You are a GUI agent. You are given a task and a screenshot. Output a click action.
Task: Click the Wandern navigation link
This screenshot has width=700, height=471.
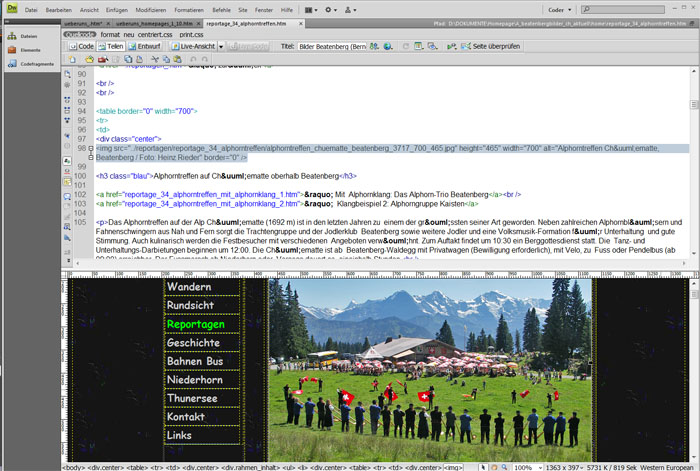click(189, 287)
